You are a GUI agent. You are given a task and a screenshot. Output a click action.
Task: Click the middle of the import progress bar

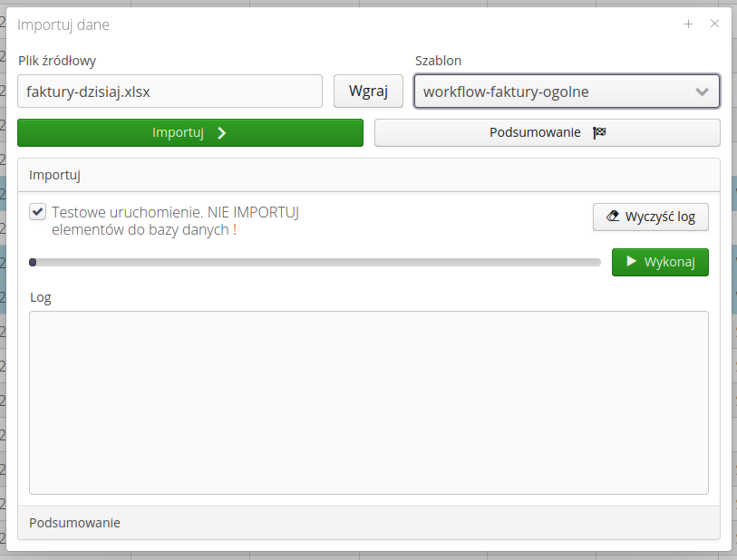pyautogui.click(x=315, y=263)
